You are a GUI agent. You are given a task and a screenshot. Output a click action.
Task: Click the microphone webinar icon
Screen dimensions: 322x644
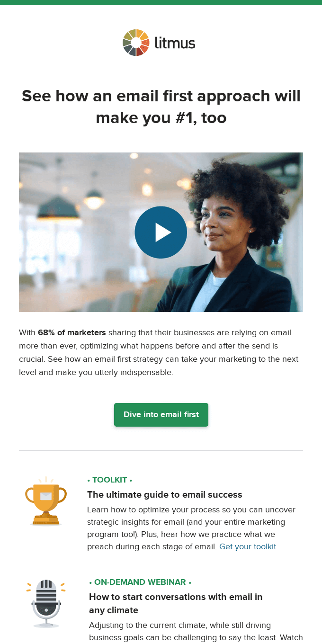(46, 603)
